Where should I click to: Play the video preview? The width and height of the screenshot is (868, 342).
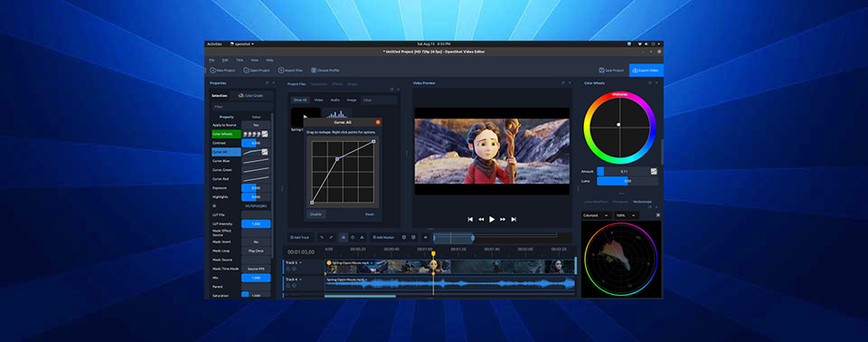click(492, 220)
